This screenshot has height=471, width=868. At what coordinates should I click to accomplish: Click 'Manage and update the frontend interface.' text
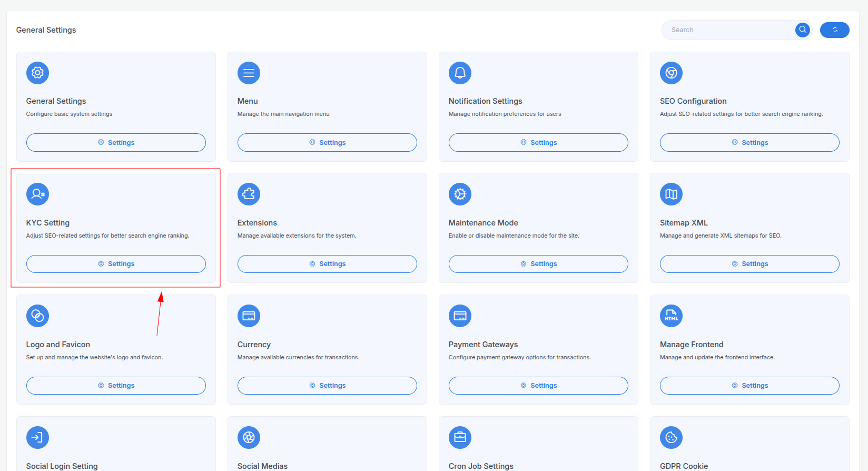pos(717,357)
